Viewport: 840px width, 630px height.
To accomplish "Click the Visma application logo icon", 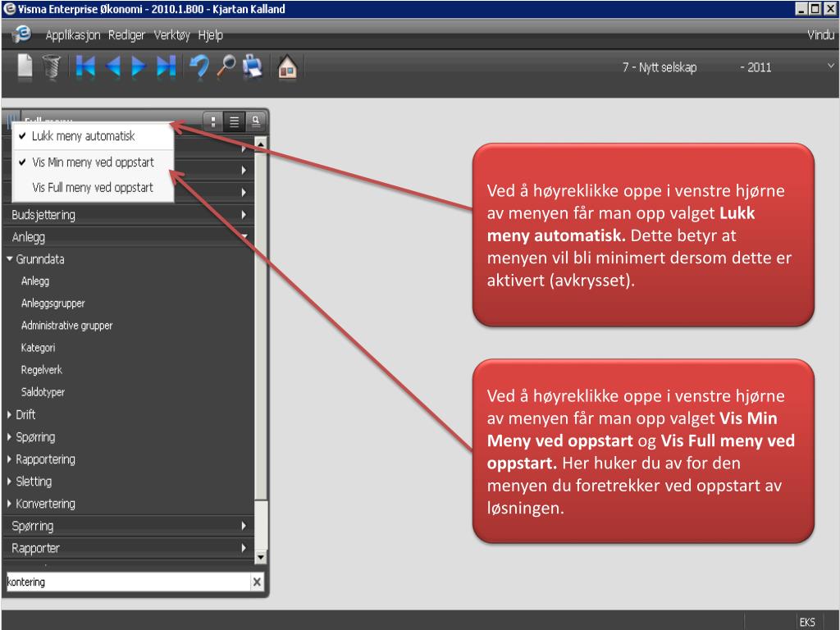I will click(x=21, y=34).
